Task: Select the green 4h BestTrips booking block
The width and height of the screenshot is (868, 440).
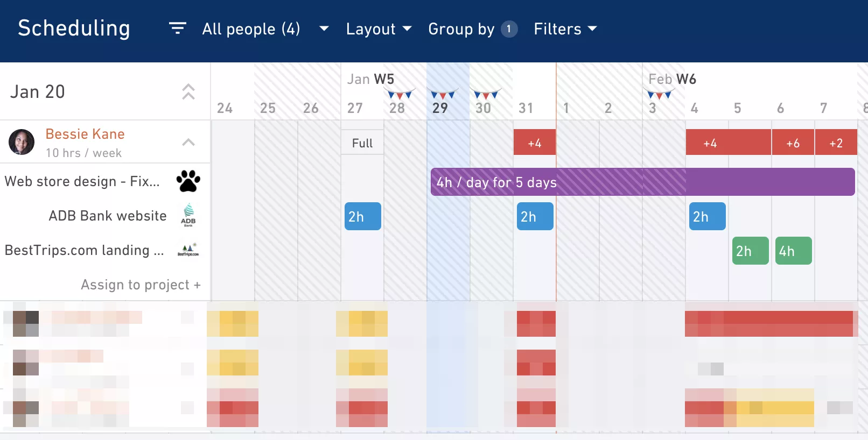Action: click(x=793, y=251)
